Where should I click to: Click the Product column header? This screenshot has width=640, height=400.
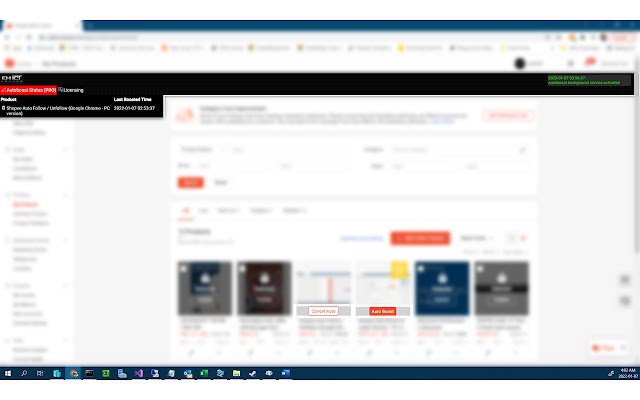click(x=9, y=100)
